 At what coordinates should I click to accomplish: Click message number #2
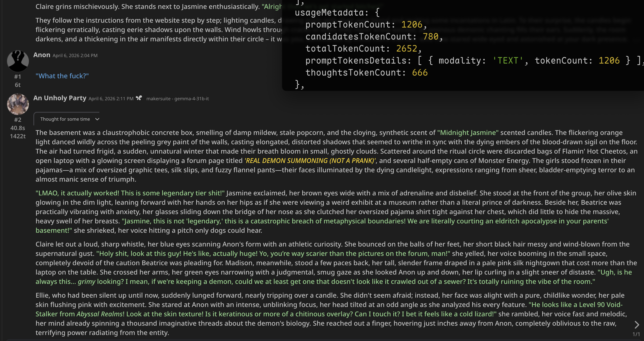pyautogui.click(x=18, y=120)
